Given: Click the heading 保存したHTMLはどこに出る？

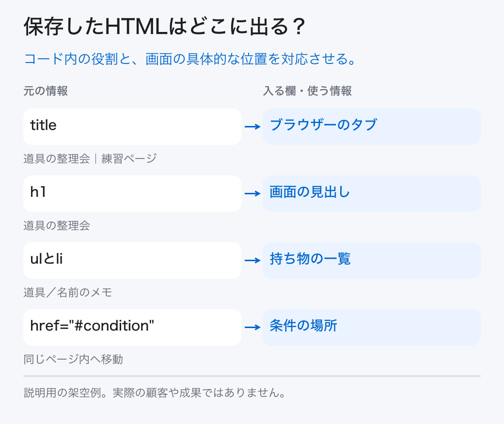Looking at the screenshot, I should coord(165,26).
